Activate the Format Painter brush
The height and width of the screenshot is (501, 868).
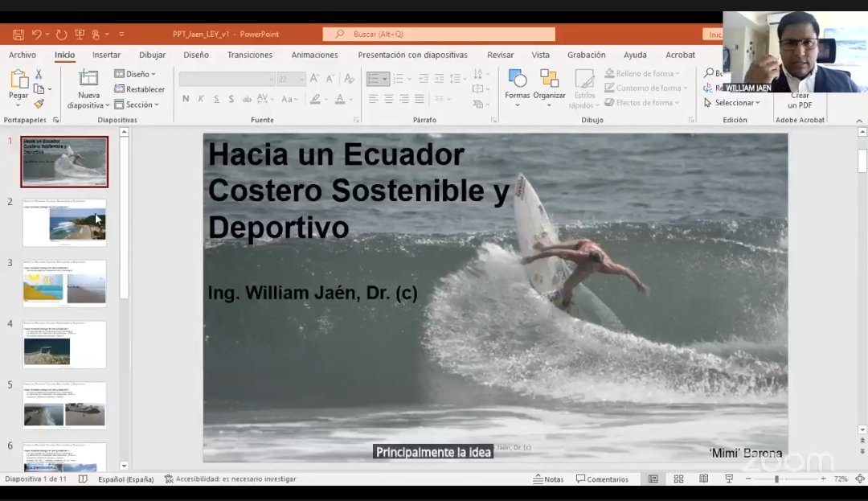(39, 104)
